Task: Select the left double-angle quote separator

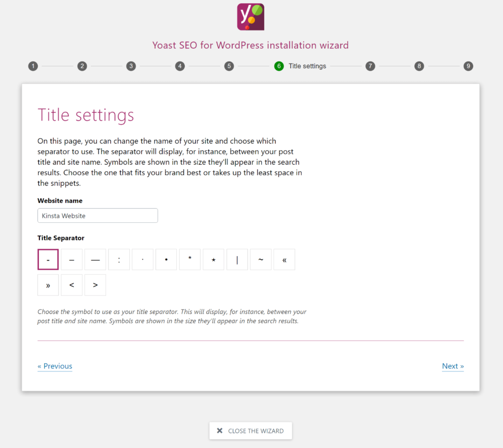Action: [x=284, y=259]
